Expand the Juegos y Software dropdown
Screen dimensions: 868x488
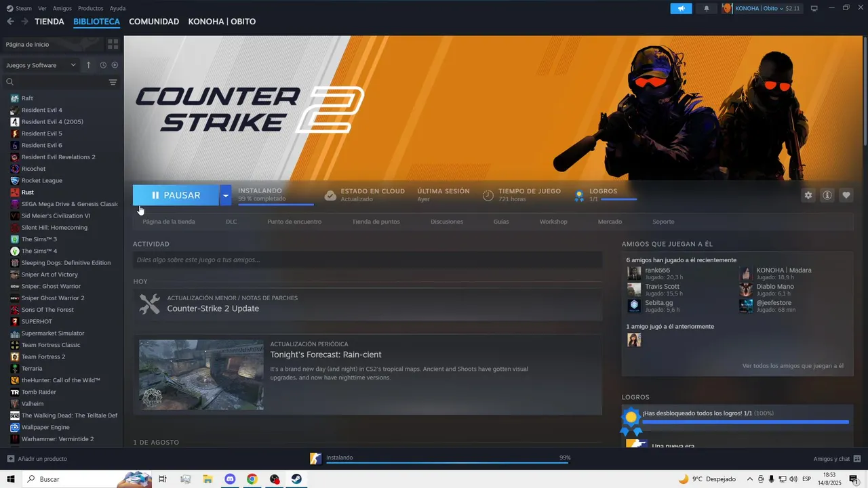[x=41, y=65]
